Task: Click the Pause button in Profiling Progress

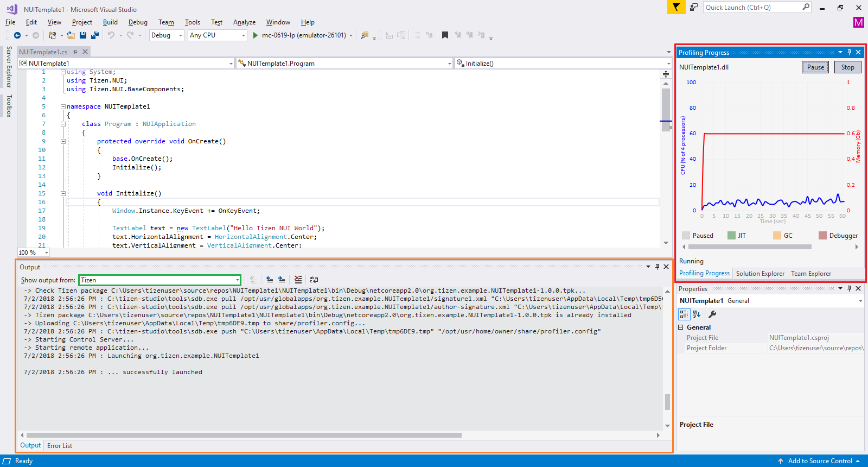Action: 815,67
